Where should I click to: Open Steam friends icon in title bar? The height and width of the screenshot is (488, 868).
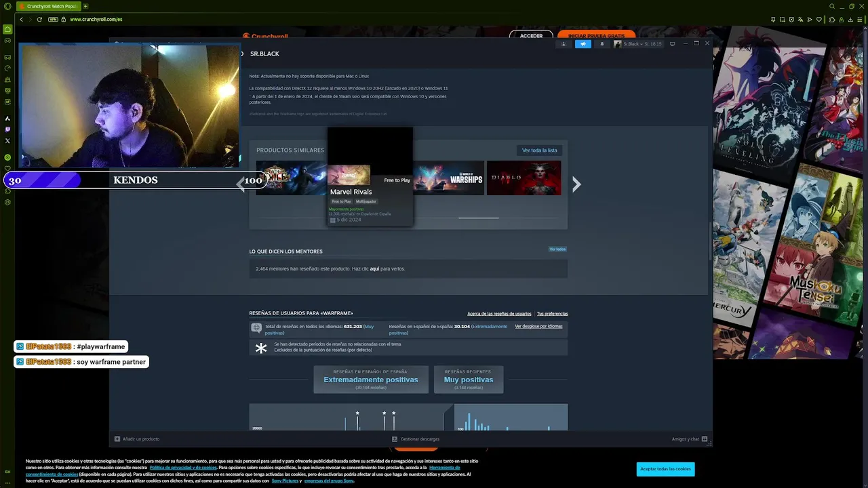[x=564, y=44]
